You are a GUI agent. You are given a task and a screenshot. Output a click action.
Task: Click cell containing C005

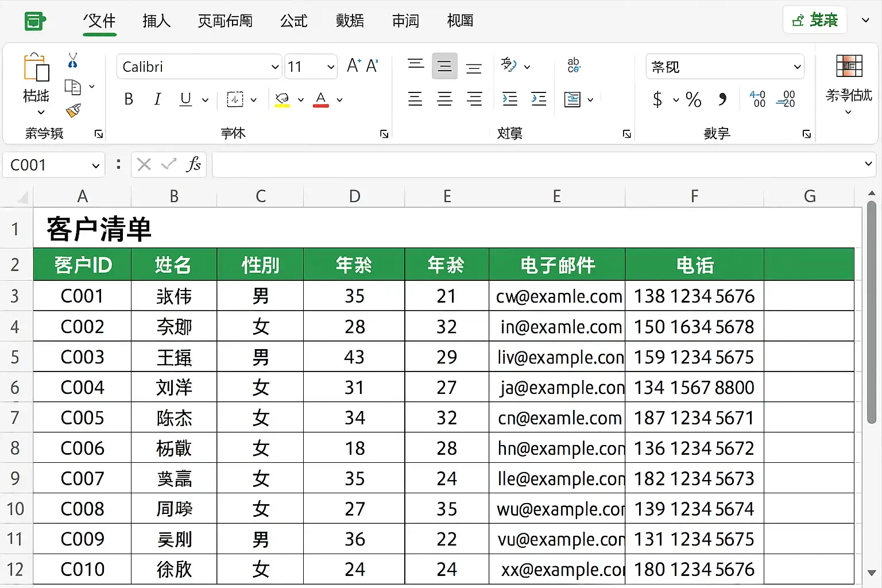[82, 417]
